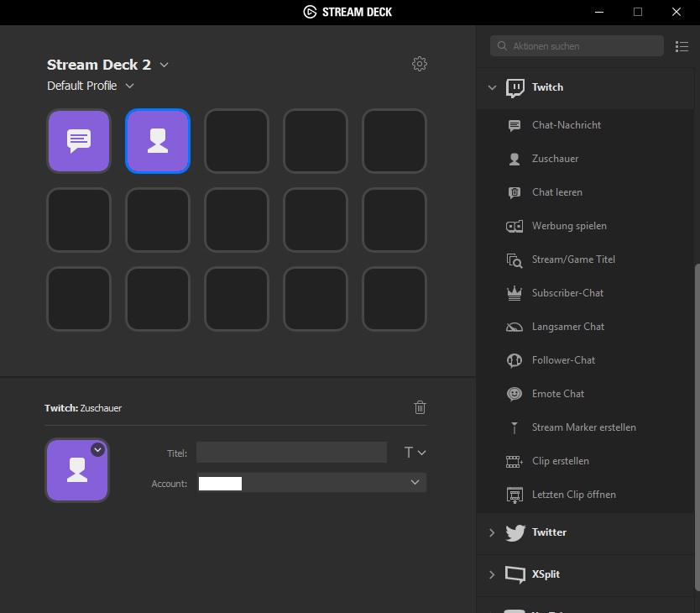Select the Follower-Chat action label
700x613 pixels.
563,360
